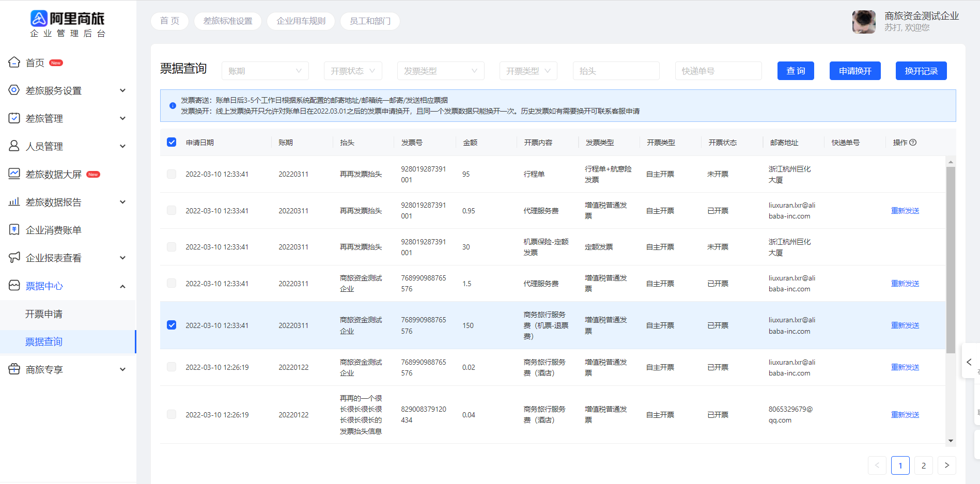Expand the 差旅数据报告 menu chevron

pos(122,202)
